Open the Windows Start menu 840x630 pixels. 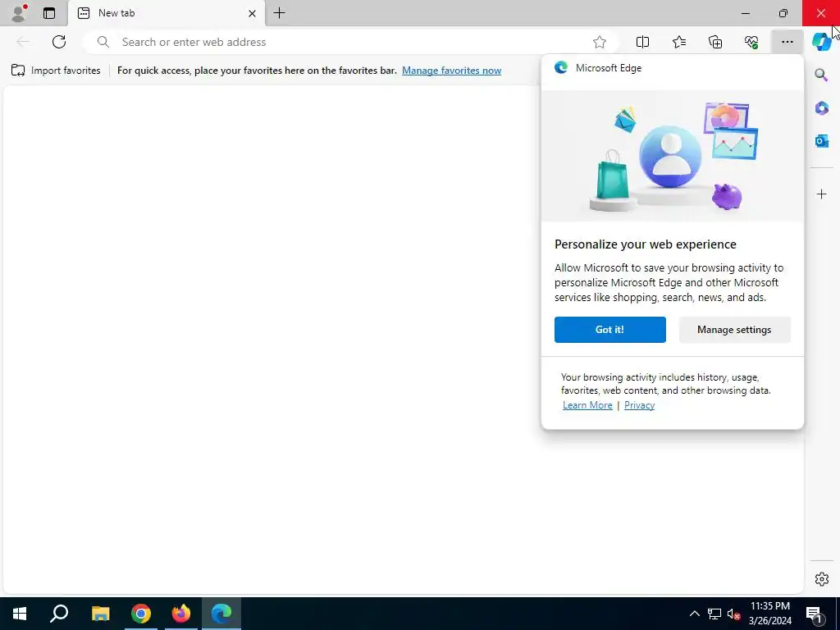20,614
